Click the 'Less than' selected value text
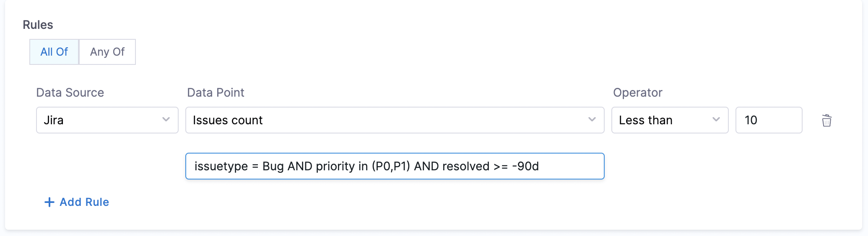The image size is (868, 236). 645,121
